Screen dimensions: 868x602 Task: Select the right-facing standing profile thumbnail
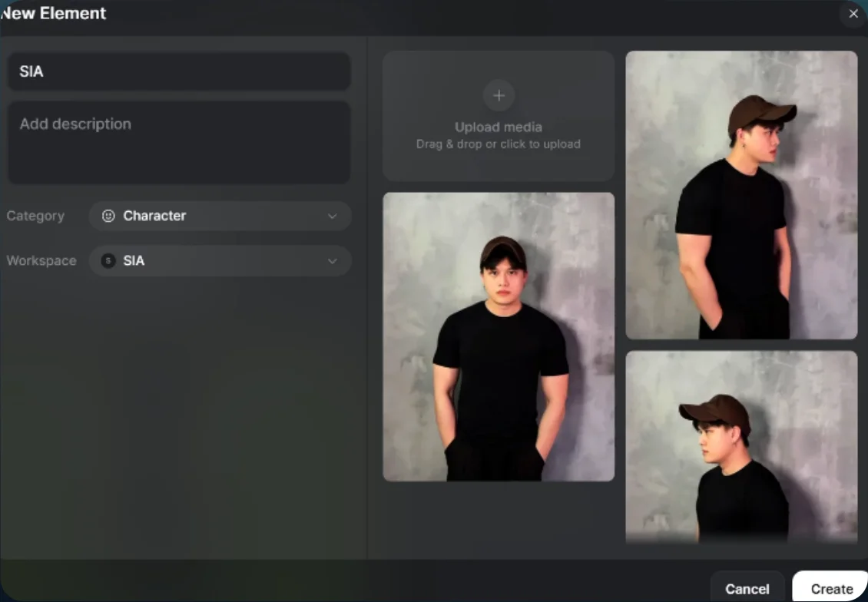(x=741, y=195)
